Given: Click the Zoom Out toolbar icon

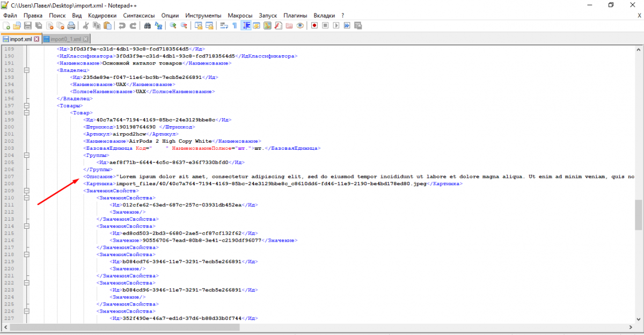Looking at the screenshot, I should click(184, 25).
